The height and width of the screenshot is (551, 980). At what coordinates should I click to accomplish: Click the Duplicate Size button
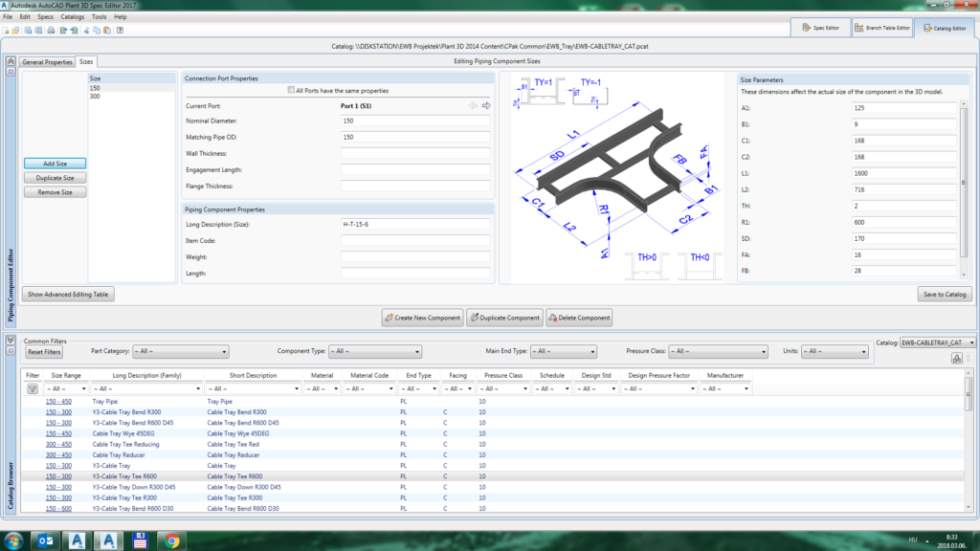click(55, 178)
